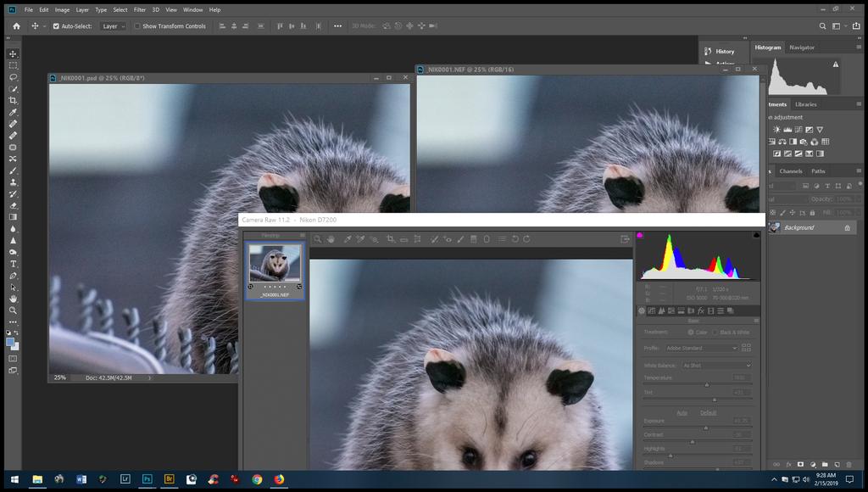The image size is (868, 492).
Task: Enable Show Transform Controls checkbox
Action: click(x=137, y=26)
